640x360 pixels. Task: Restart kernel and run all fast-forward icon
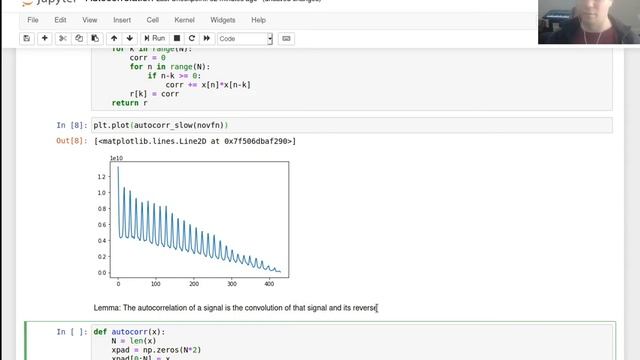[x=207, y=38]
